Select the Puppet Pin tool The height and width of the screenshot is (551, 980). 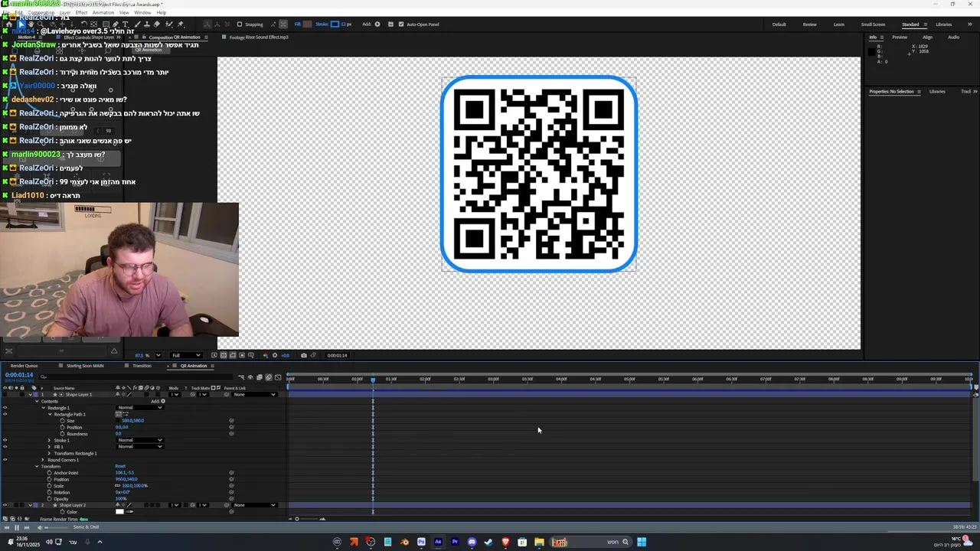pyautogui.click(x=180, y=24)
